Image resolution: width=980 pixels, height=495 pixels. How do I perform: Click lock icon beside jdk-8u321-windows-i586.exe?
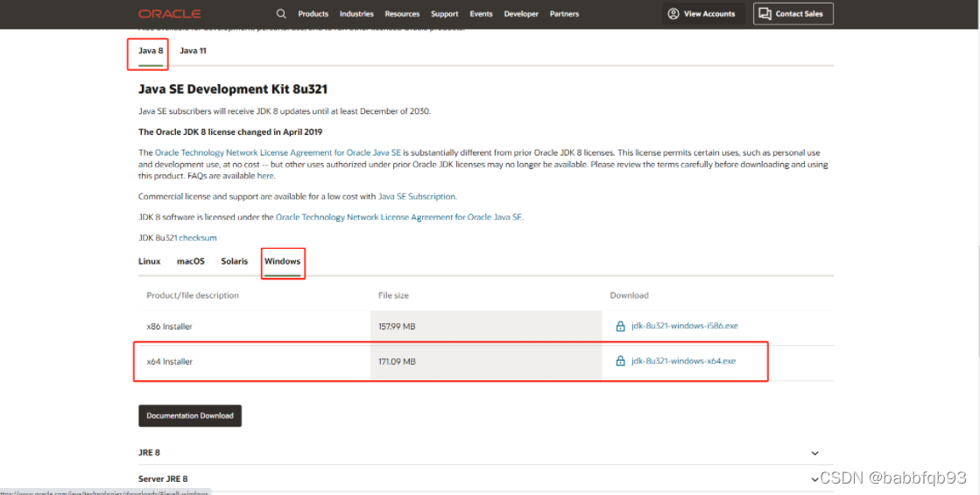tap(620, 326)
